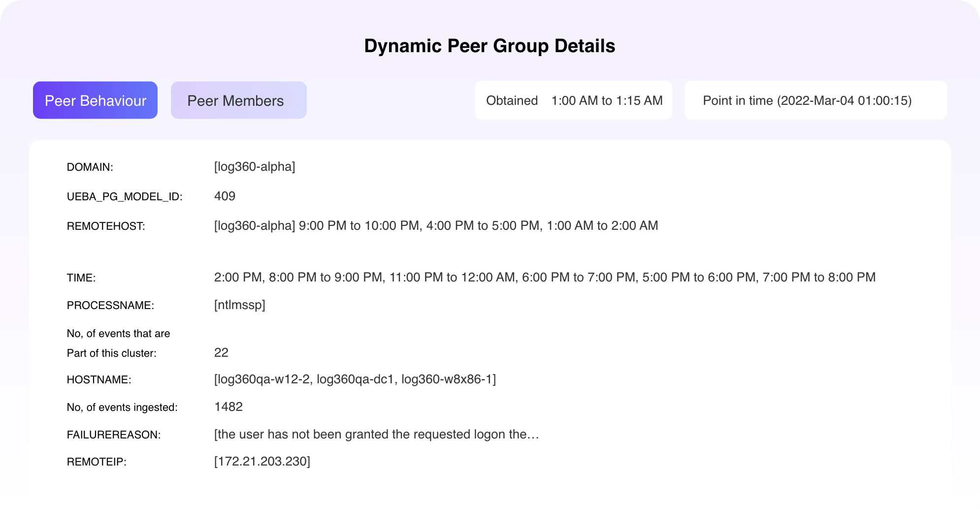
Task: Click the FAILUREREASON field label
Action: (x=114, y=434)
